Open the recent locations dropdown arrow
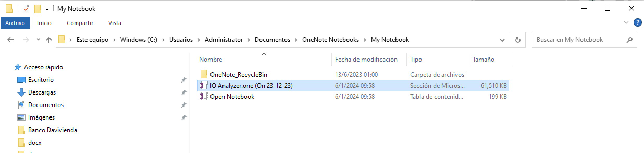Image resolution: width=644 pixels, height=153 pixels. point(38,40)
